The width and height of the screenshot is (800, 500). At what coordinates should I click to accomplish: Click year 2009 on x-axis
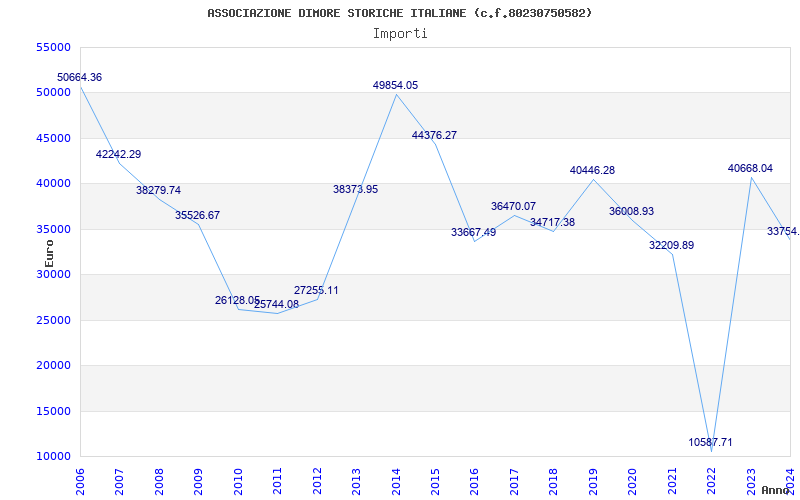(x=198, y=482)
